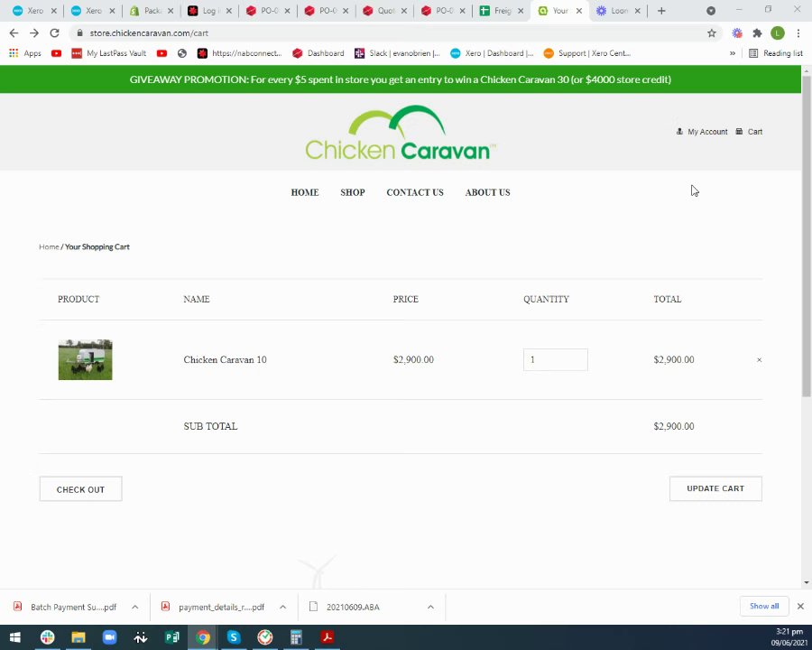Click the UPDATE CART button

(715, 488)
